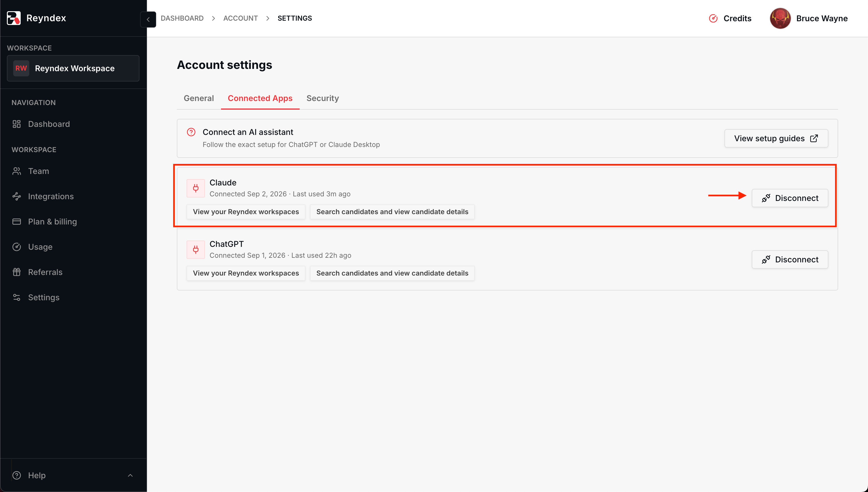Open the Security tab
This screenshot has height=492, width=868.
point(323,98)
